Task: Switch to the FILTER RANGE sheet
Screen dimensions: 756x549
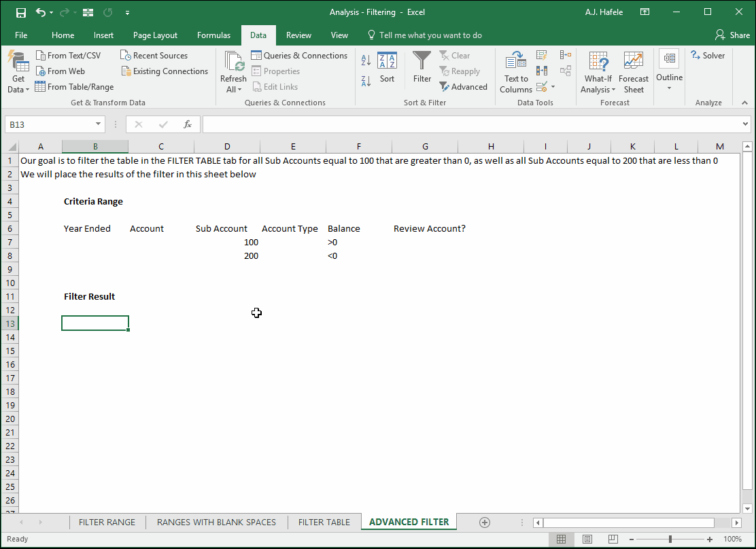Action: click(x=107, y=522)
